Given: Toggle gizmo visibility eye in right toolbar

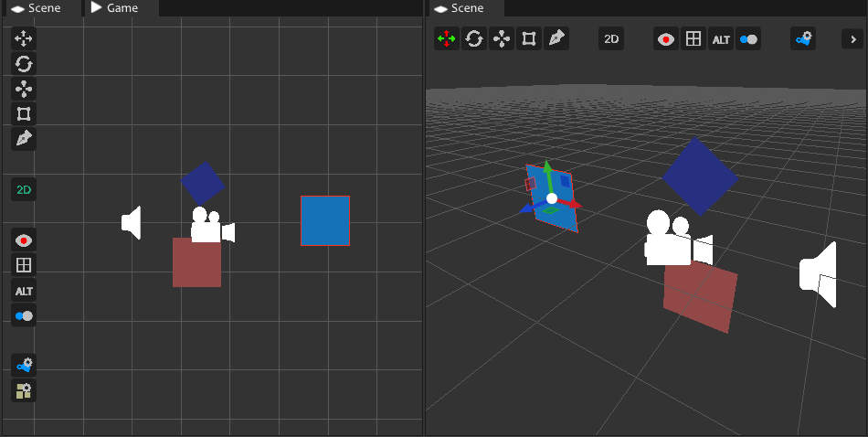Looking at the screenshot, I should pyautogui.click(x=666, y=38).
